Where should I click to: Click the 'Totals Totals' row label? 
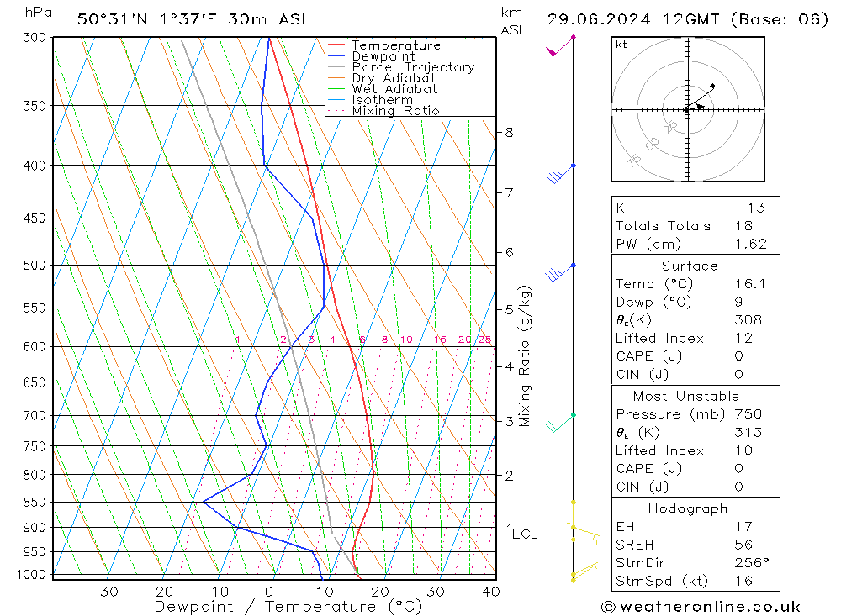tap(663, 226)
